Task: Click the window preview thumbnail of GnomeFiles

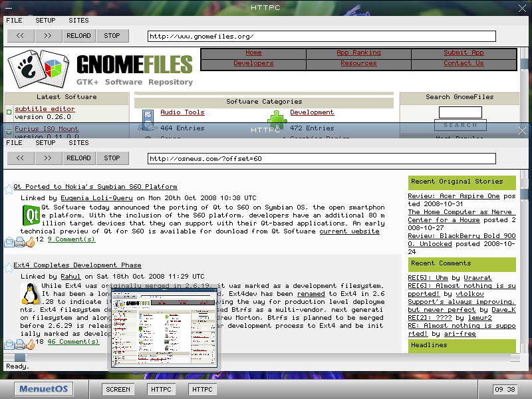Action: pyautogui.click(x=164, y=329)
